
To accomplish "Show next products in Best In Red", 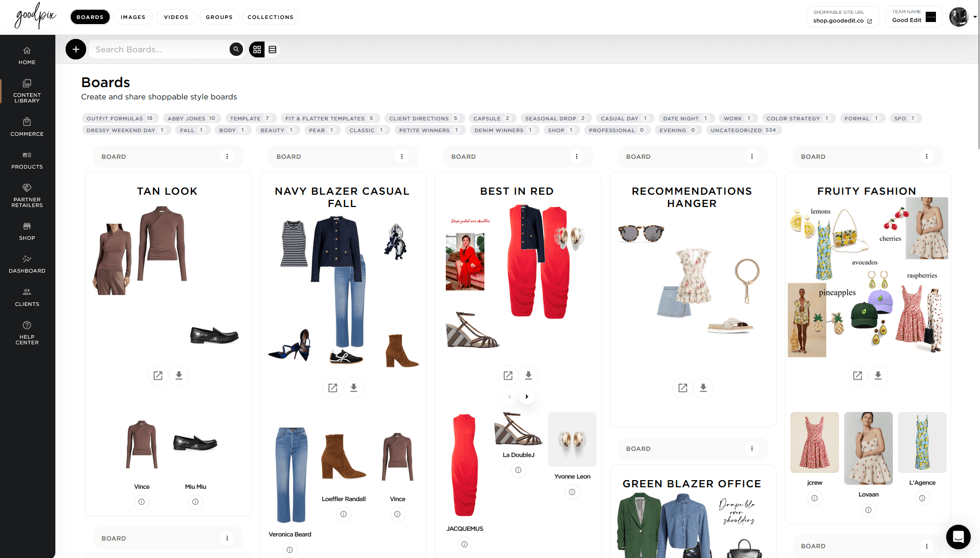I will 527,397.
